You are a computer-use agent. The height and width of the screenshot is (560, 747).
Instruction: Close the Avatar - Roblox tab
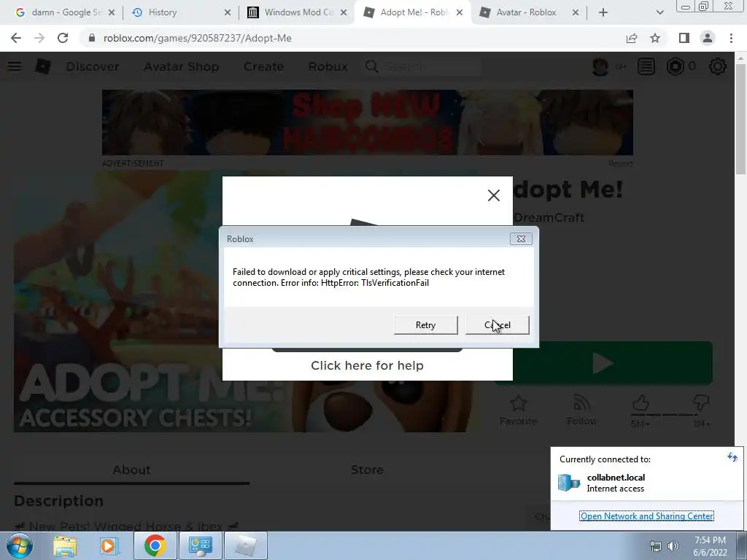(x=575, y=12)
